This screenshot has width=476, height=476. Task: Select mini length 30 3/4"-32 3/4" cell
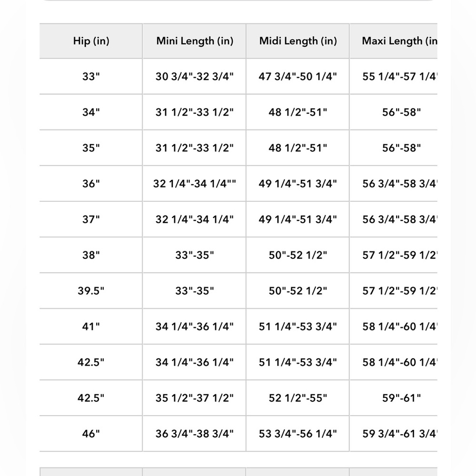coord(195,77)
